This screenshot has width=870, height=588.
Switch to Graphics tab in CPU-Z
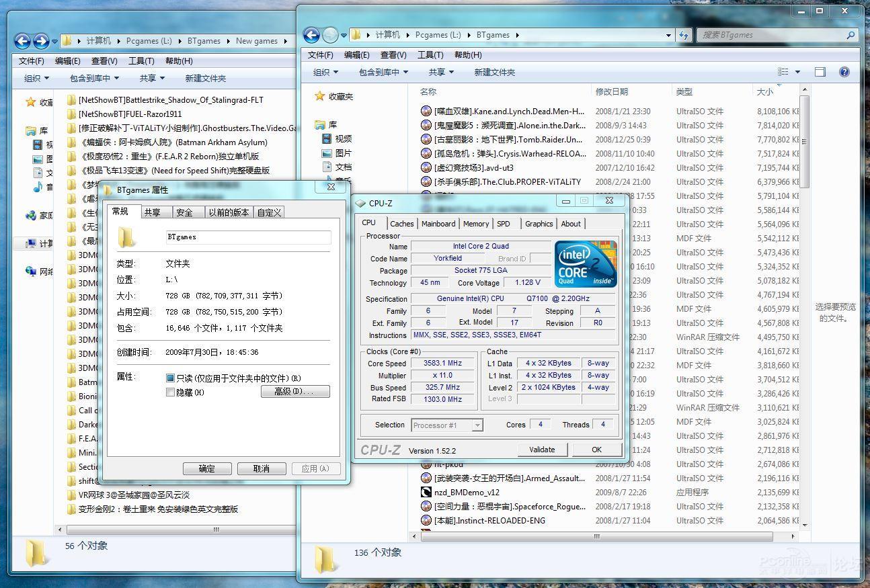click(539, 224)
